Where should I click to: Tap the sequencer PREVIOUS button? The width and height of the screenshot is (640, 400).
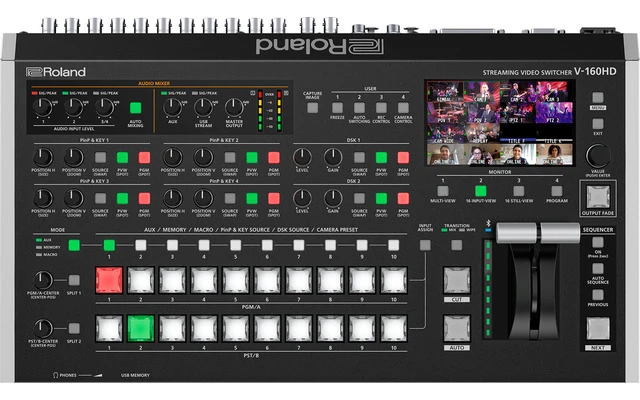(x=598, y=295)
